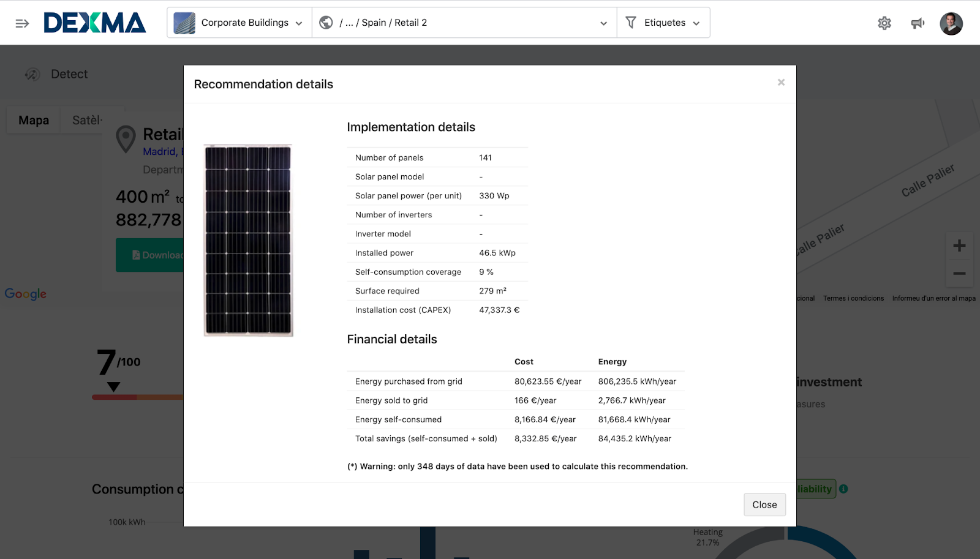Click 8,166.84 €/year self-consumed cost

click(x=545, y=419)
